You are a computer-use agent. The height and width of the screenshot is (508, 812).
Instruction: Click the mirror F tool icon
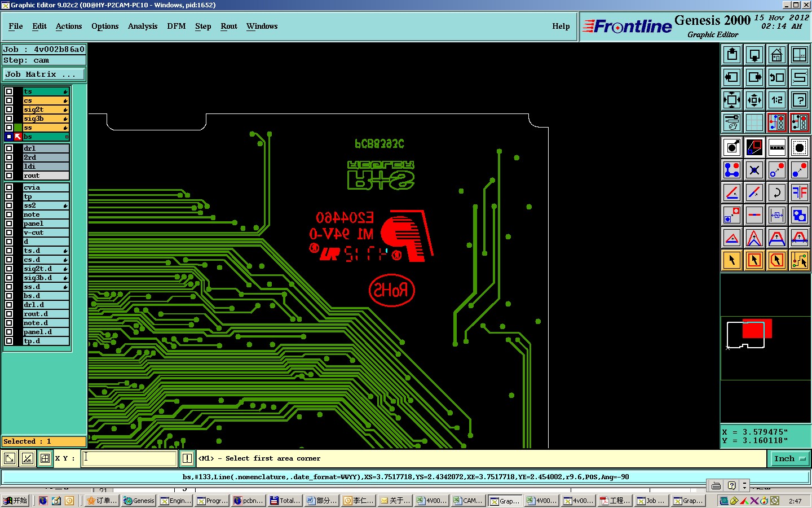(x=800, y=192)
